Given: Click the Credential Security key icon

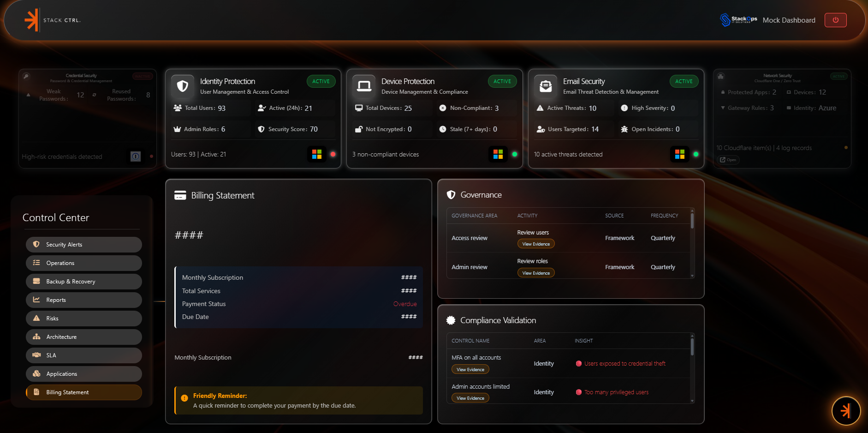Looking at the screenshot, I should (26, 76).
